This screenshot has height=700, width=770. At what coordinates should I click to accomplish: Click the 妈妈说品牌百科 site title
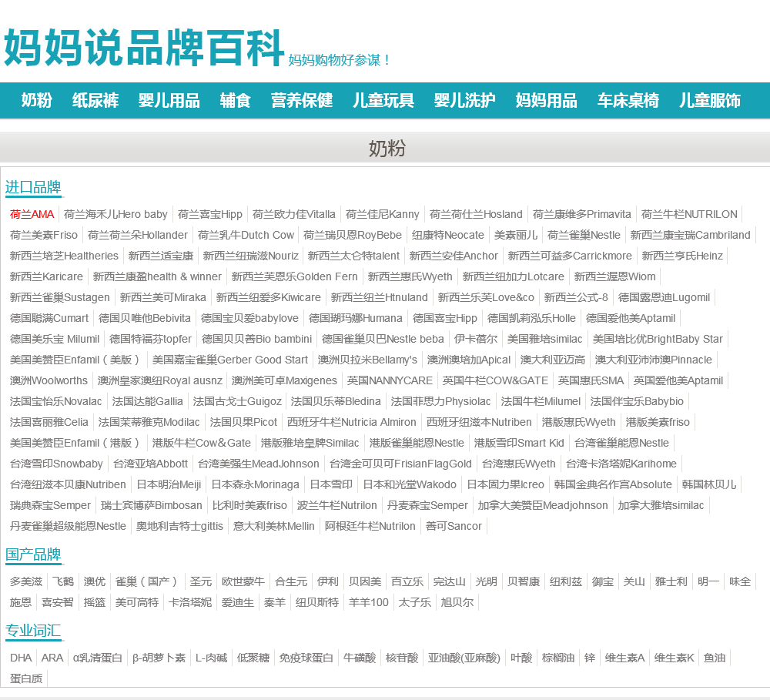click(x=144, y=48)
